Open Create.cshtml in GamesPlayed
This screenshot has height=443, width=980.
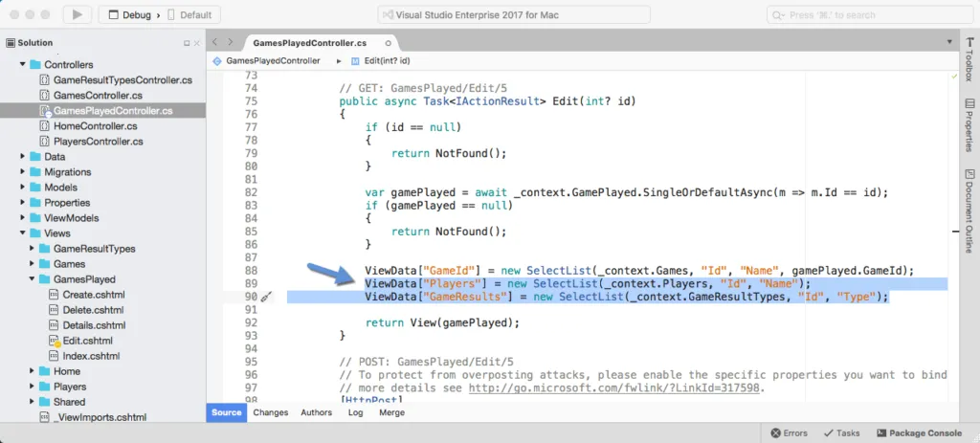click(x=94, y=295)
